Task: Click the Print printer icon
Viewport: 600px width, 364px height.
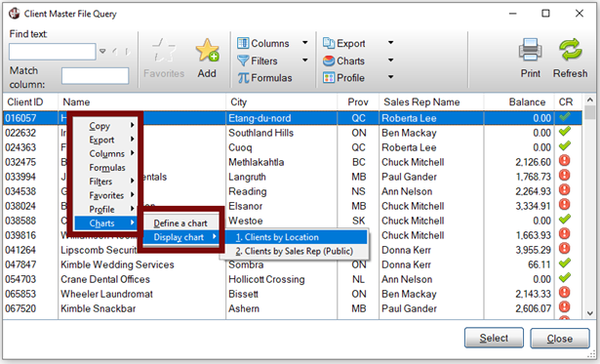Action: (530, 50)
